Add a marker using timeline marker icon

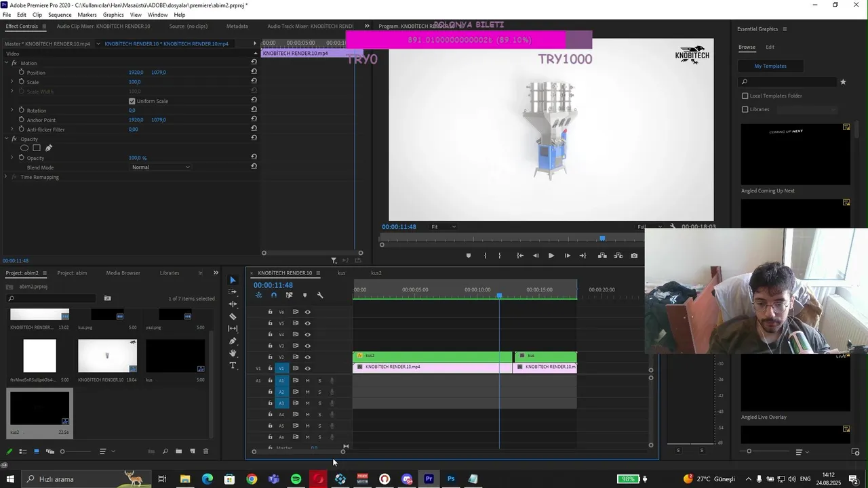click(x=304, y=296)
